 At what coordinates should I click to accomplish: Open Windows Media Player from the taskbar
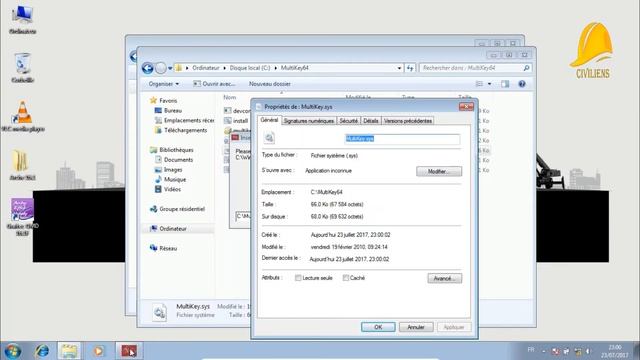point(98,351)
